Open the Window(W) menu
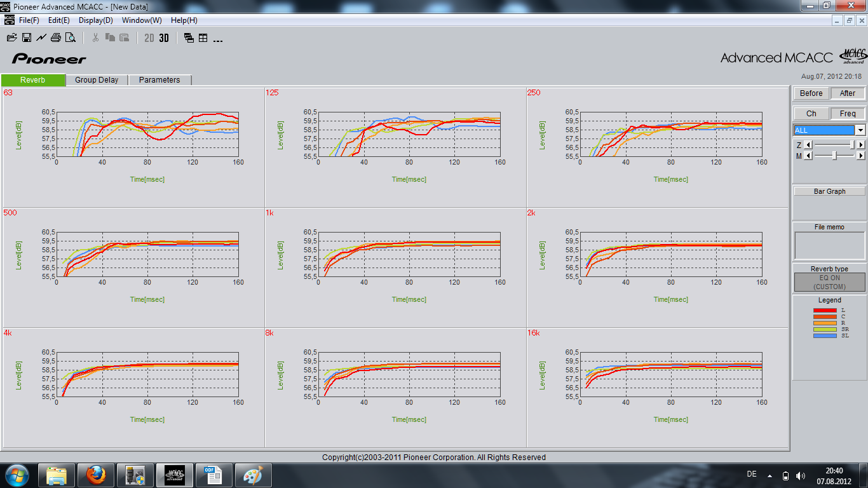 point(142,20)
